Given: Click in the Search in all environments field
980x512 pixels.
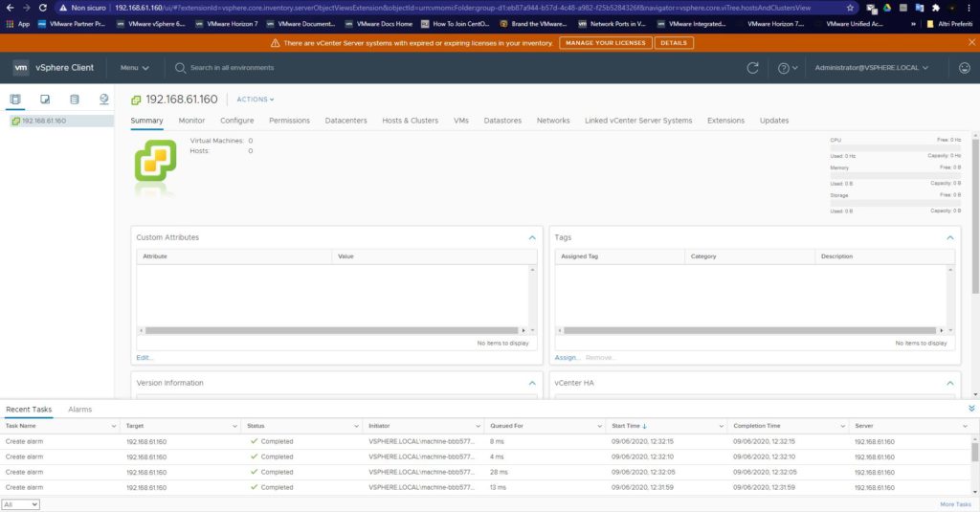Looking at the screenshot, I should tap(233, 68).
